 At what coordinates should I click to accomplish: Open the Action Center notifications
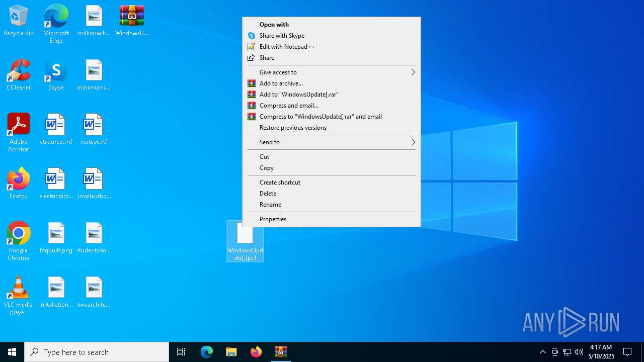coord(627,352)
